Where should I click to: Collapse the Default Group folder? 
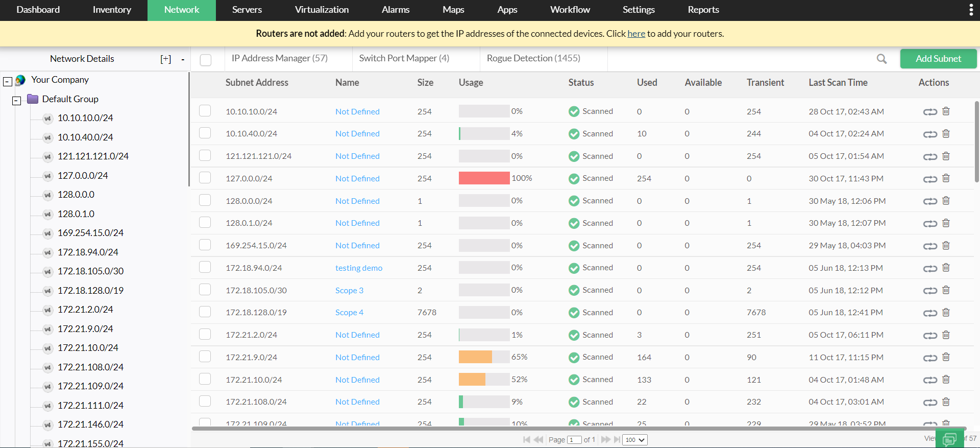point(17,101)
